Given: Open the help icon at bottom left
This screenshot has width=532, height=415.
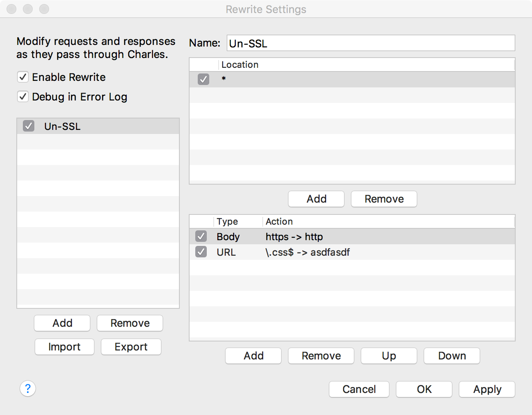Looking at the screenshot, I should pyautogui.click(x=27, y=389).
